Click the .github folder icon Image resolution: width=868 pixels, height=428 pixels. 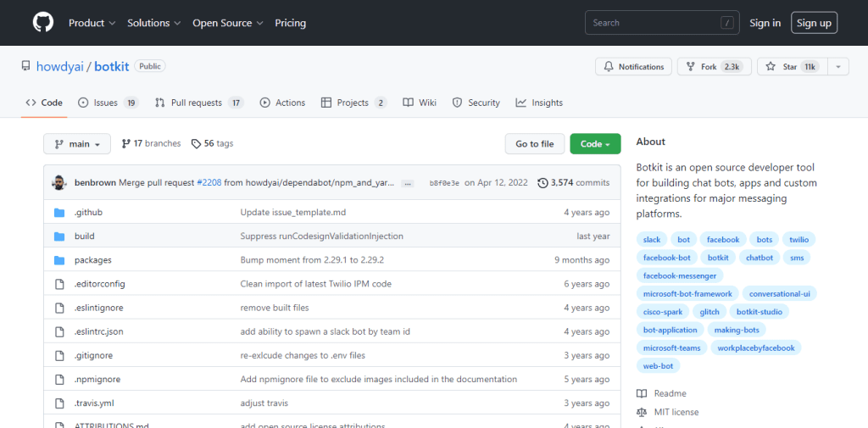click(60, 212)
